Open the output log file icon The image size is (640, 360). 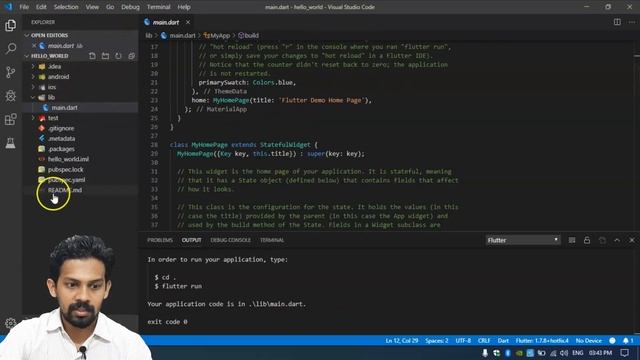602,240
